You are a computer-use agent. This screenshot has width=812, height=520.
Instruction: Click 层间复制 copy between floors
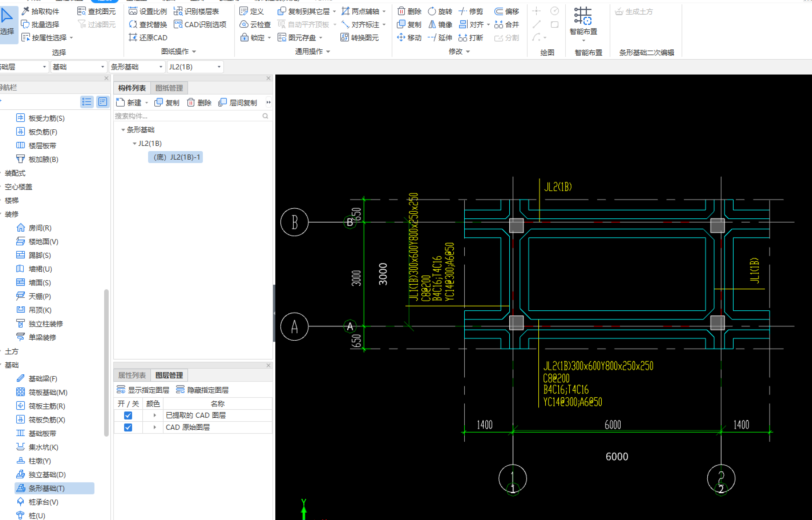point(238,102)
